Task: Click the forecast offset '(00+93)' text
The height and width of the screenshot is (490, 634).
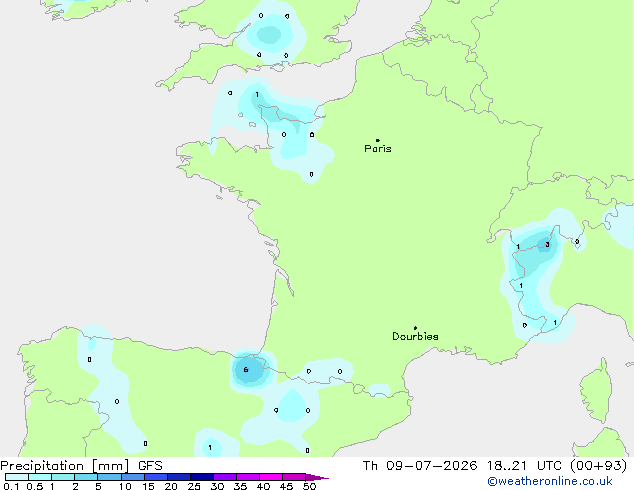Action: click(x=598, y=466)
